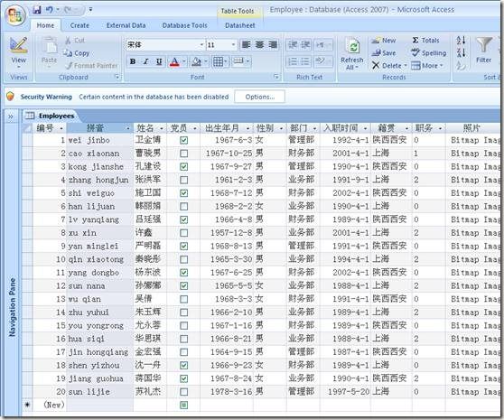The image size is (504, 420).
Task: Toggle Italic text formatting
Action: (x=145, y=61)
